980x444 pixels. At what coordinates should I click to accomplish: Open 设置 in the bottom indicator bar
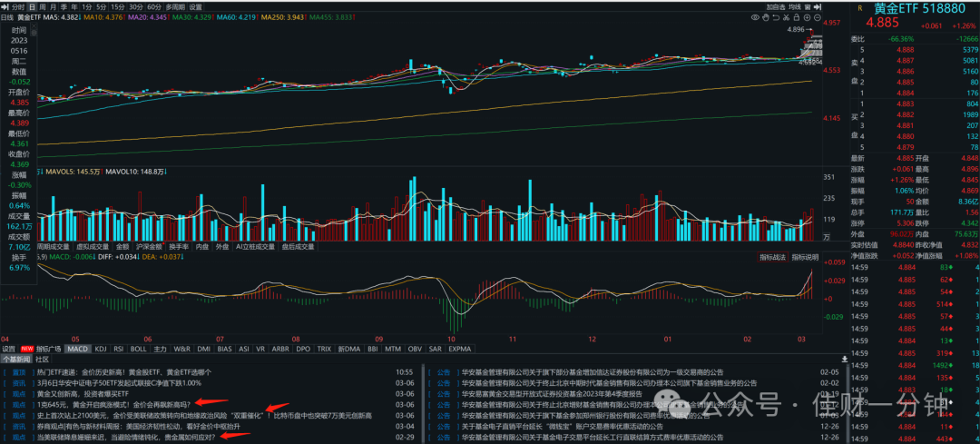coord(9,349)
